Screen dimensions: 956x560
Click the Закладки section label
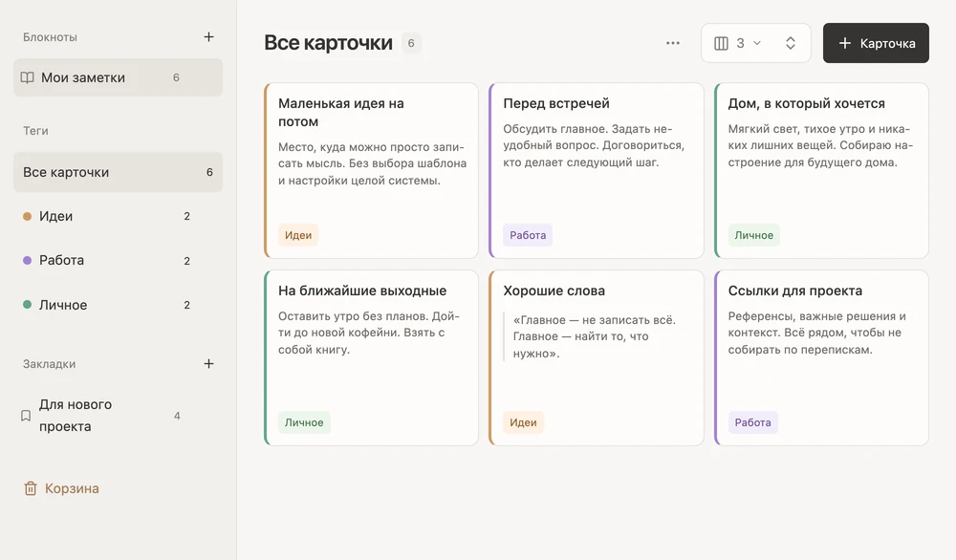point(50,364)
